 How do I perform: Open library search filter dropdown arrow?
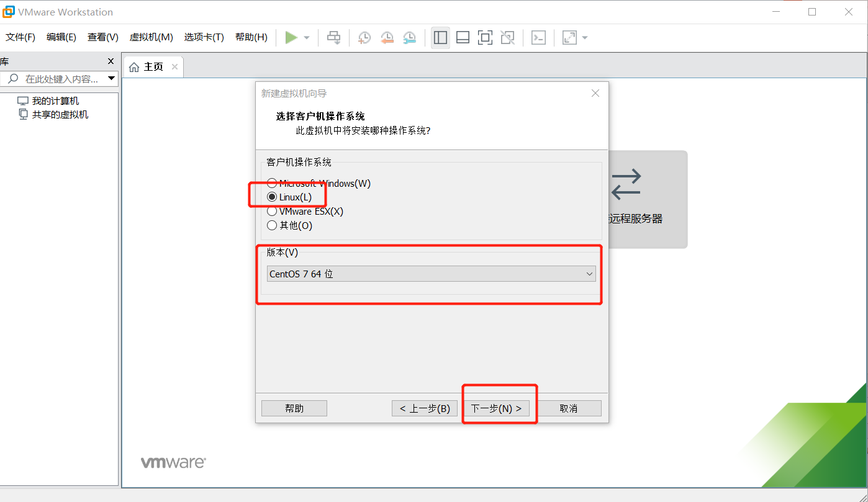click(112, 79)
